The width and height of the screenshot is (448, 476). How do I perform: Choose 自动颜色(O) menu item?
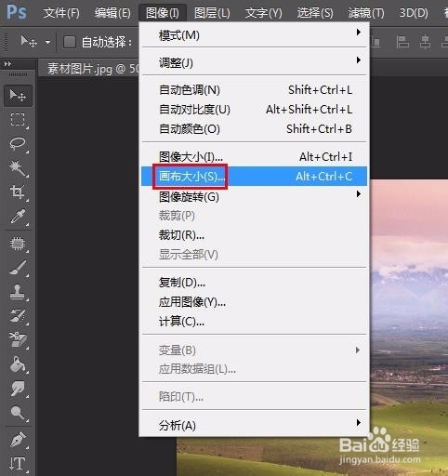coord(254,129)
